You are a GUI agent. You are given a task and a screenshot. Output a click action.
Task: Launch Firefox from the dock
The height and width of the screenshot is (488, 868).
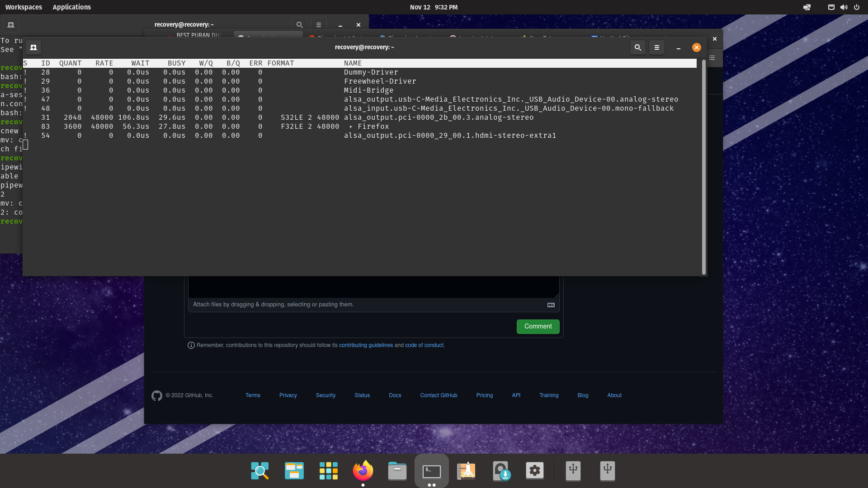tap(362, 470)
